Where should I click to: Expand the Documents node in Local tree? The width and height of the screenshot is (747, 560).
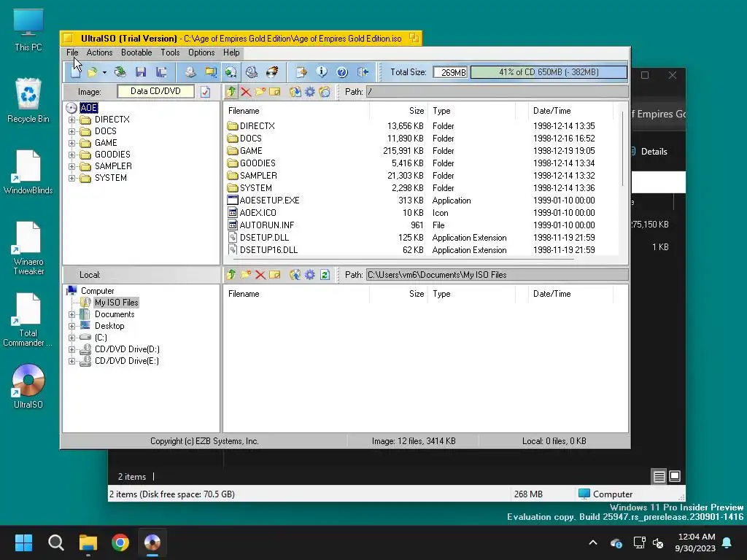tap(72, 314)
